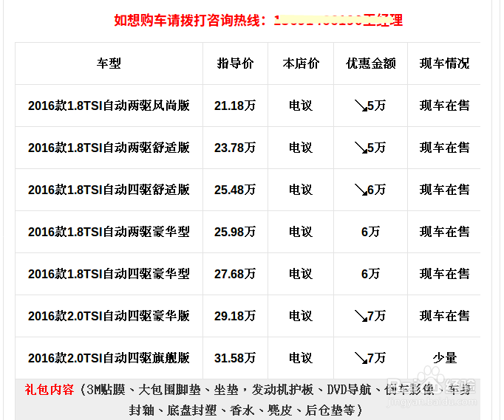Screen dimensions: 504x420
Task: Click 电议 in the 四驱豪华型 row
Action: [301, 274]
